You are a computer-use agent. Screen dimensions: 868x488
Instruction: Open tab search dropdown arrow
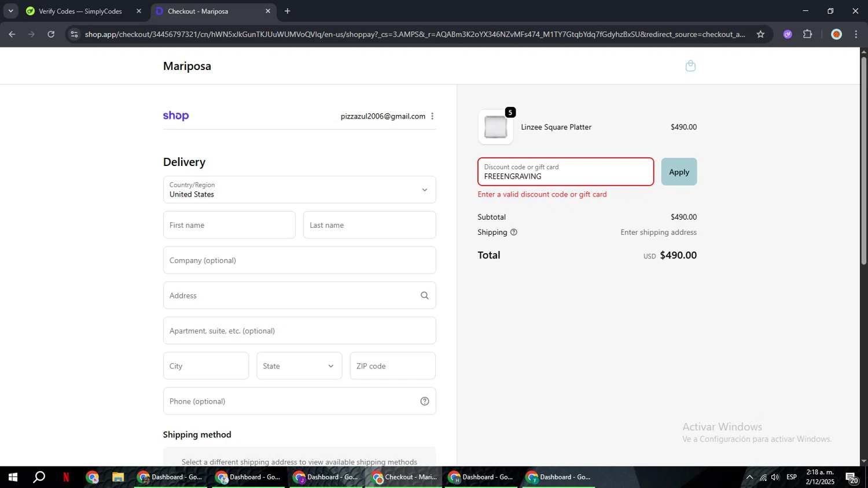pos(10,11)
